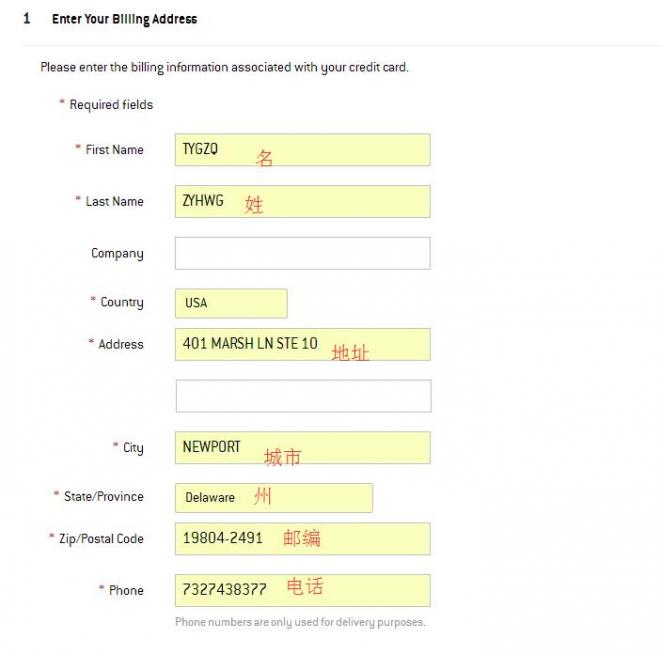Select the Phone number input field
The width and height of the screenshot is (660, 654).
click(303, 590)
